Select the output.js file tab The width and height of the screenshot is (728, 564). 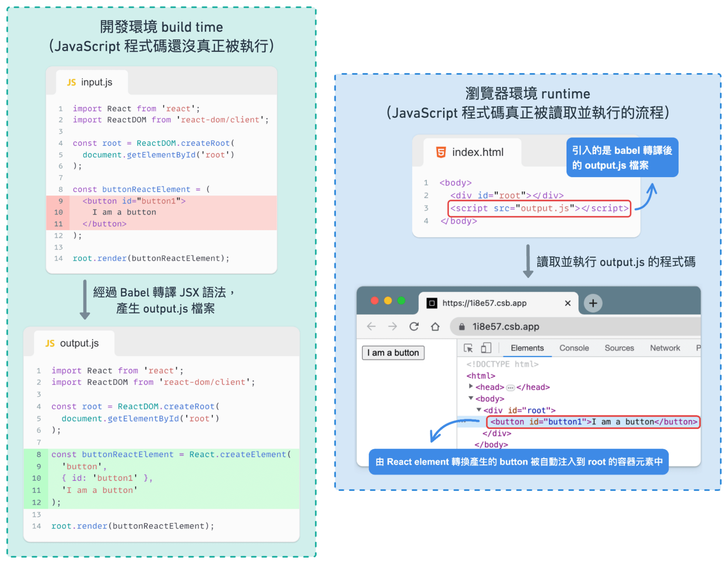[x=74, y=343]
